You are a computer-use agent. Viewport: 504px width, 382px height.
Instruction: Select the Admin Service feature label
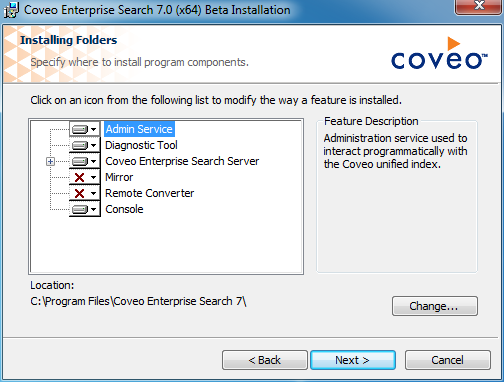139,129
